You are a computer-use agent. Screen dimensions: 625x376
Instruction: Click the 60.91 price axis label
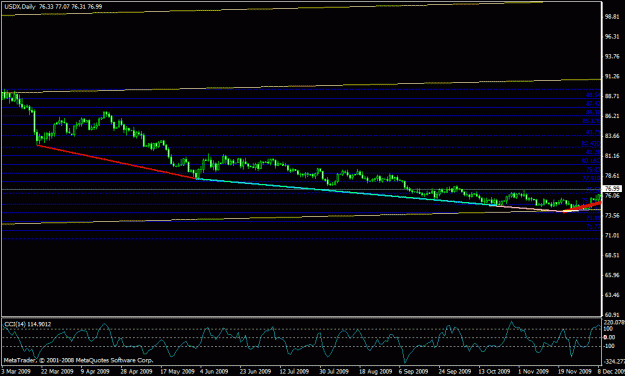612,315
